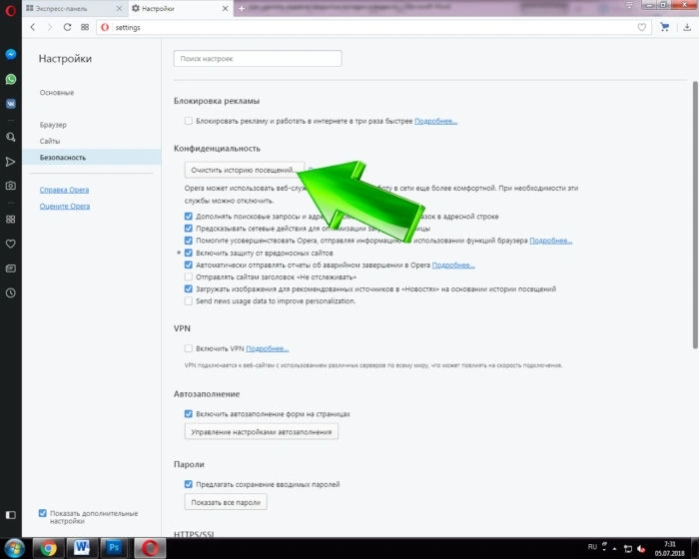
Task: Select Безопасность settings section
Action: pos(92,157)
